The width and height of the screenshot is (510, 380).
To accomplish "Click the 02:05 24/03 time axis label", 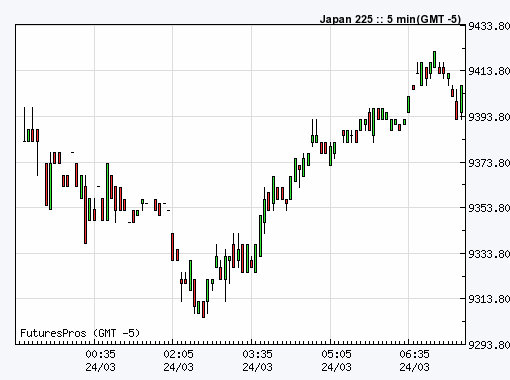I will pos(178,361).
